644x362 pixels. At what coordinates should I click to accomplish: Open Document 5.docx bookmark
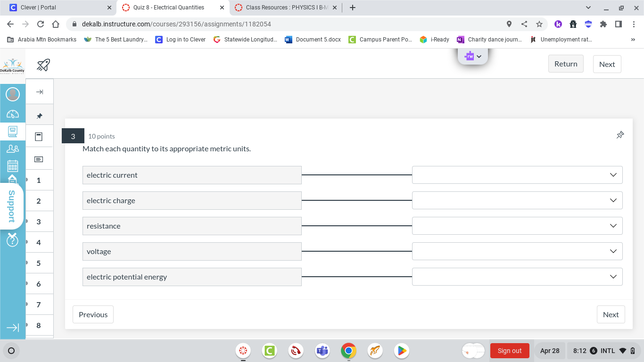pos(313,40)
